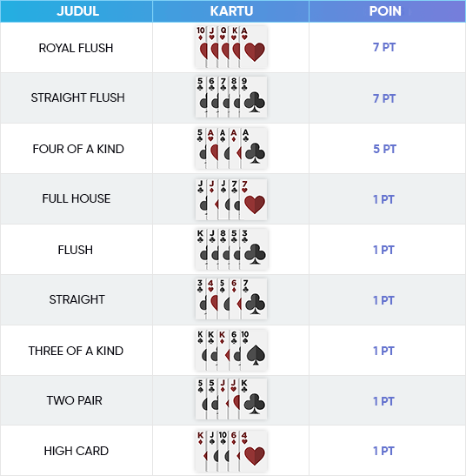This screenshot has width=466, height=476.
Task: Select the Two Pair card hand image
Action: (231, 399)
